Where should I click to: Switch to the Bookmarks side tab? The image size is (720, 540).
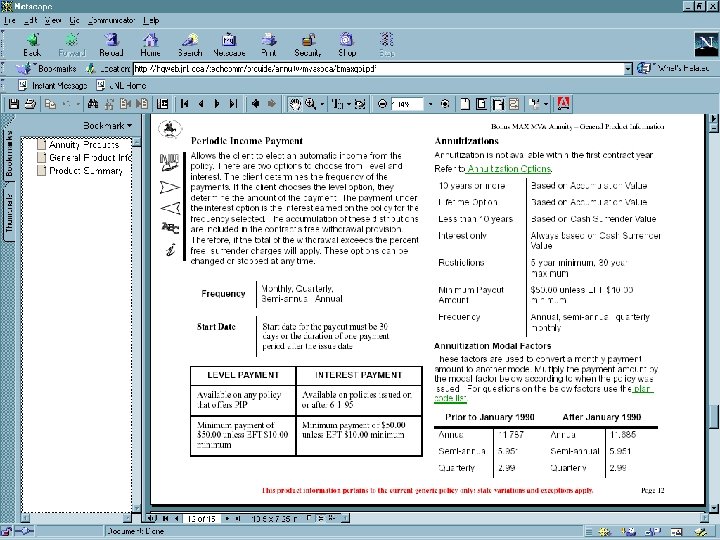(x=9, y=154)
